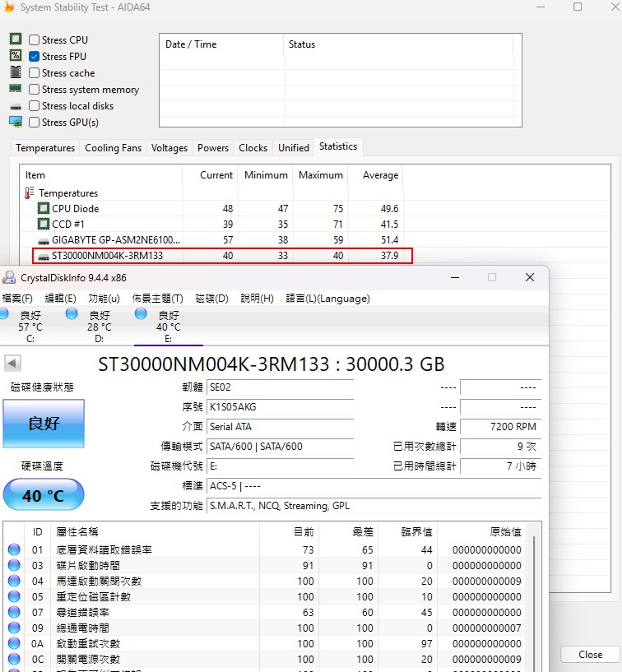Click the Current column header
Image resolution: width=622 pixels, height=672 pixels.
210,175
